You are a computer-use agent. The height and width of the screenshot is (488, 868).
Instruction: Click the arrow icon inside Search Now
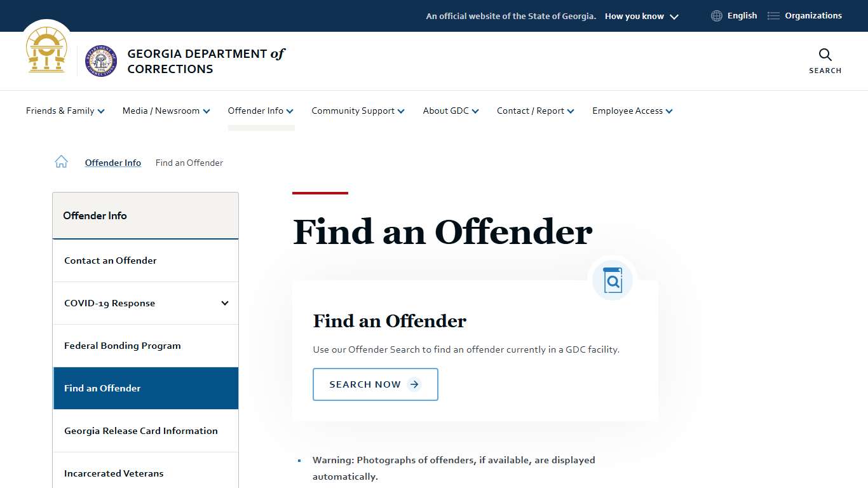[x=414, y=384]
